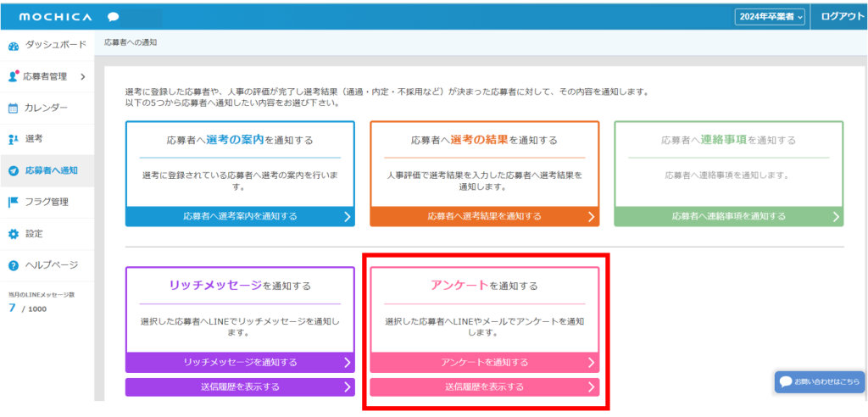Click the green 応募者へ連絡事項を通知する button

pos(728,216)
